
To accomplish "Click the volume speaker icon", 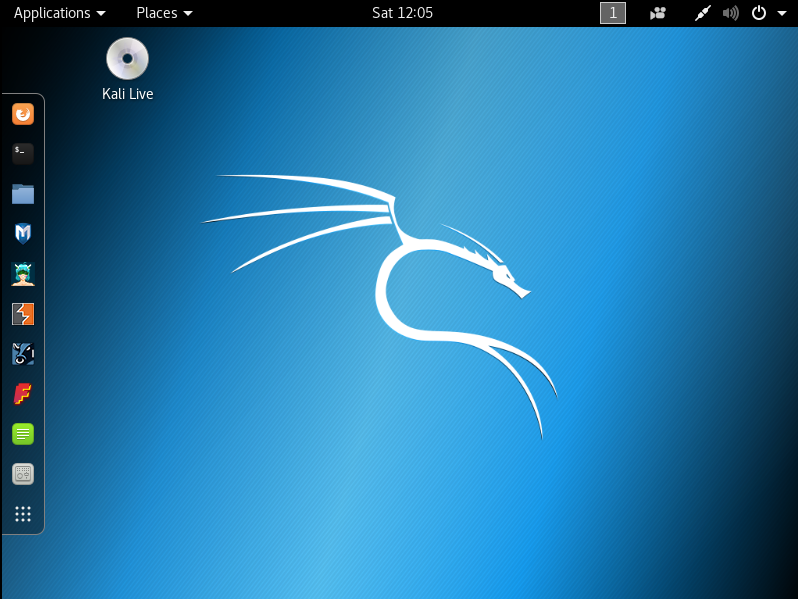I will (730, 13).
